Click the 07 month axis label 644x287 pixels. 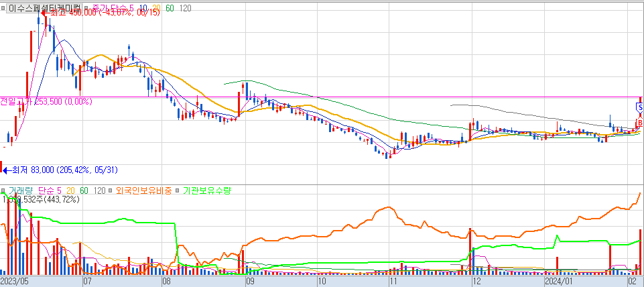(86, 282)
